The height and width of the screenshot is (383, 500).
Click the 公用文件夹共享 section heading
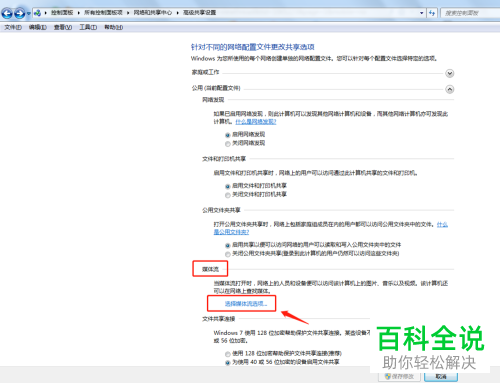pos(221,210)
